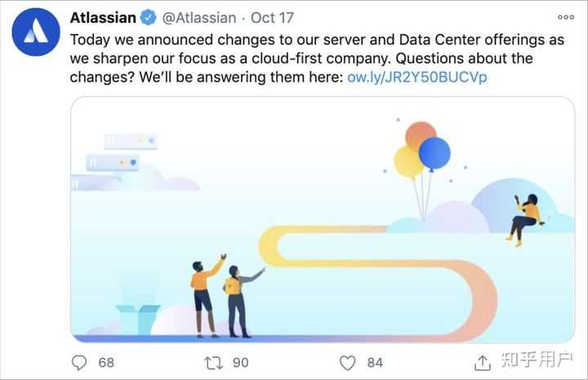
Task: Click the reply count 68
Action: click(x=106, y=362)
